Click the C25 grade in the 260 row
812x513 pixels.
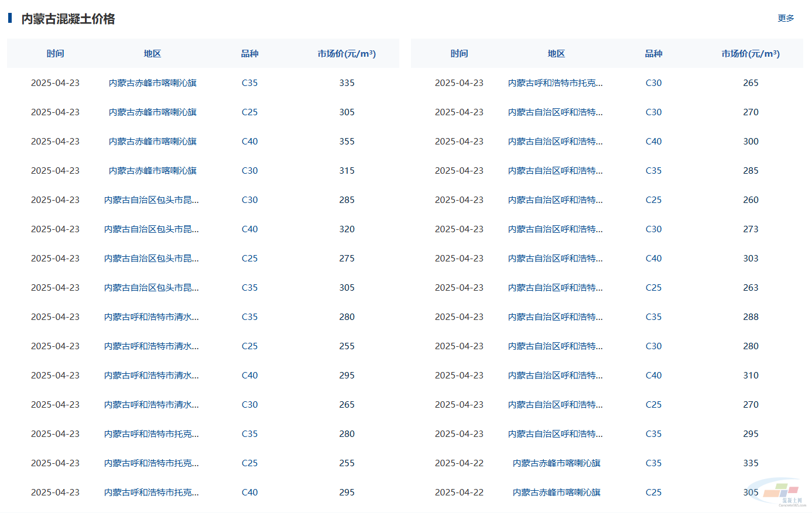653,200
